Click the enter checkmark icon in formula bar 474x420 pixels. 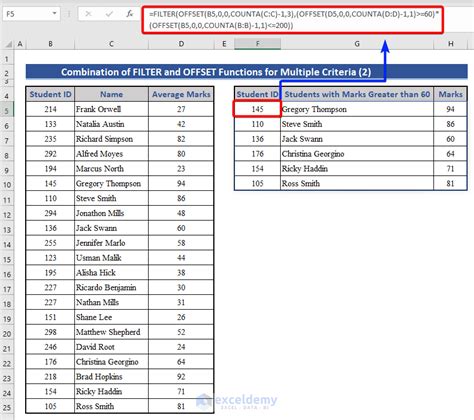(x=109, y=14)
